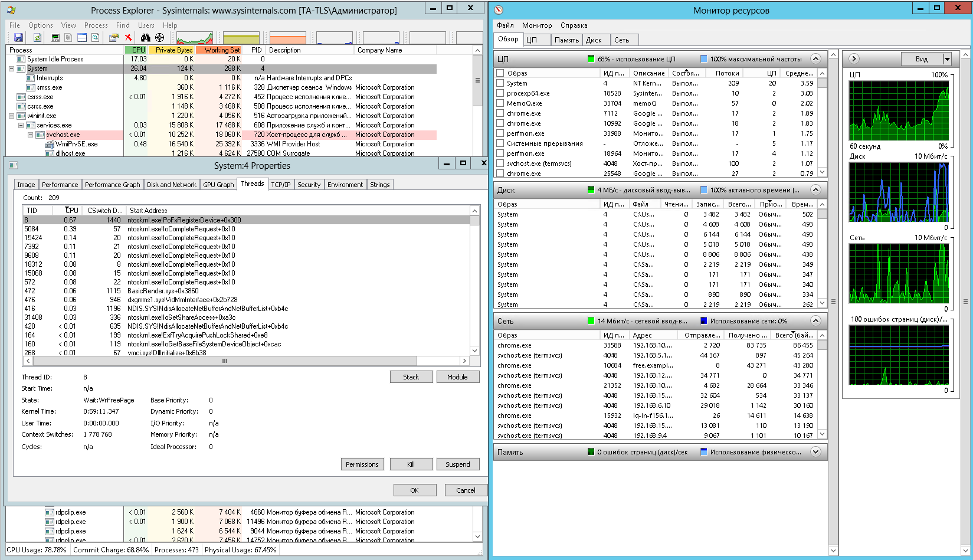Expand the Resource Monitor graphs pane arrow

[854, 58]
